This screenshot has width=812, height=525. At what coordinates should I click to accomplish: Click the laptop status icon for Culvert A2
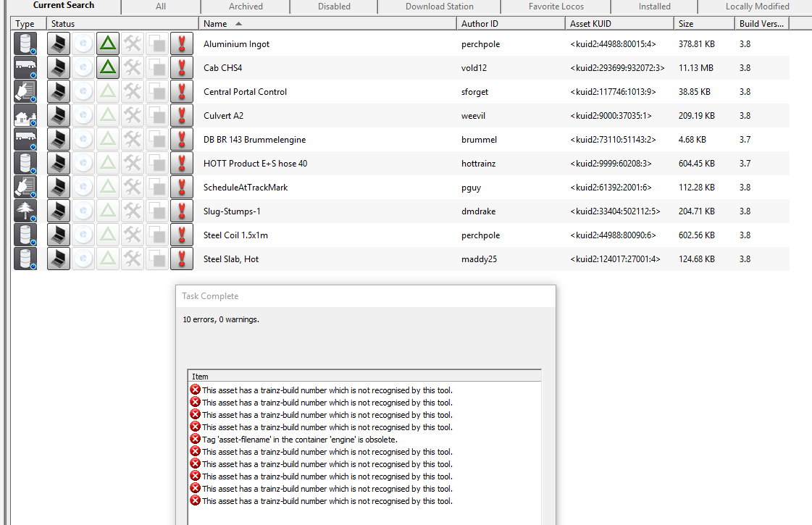tap(59, 116)
